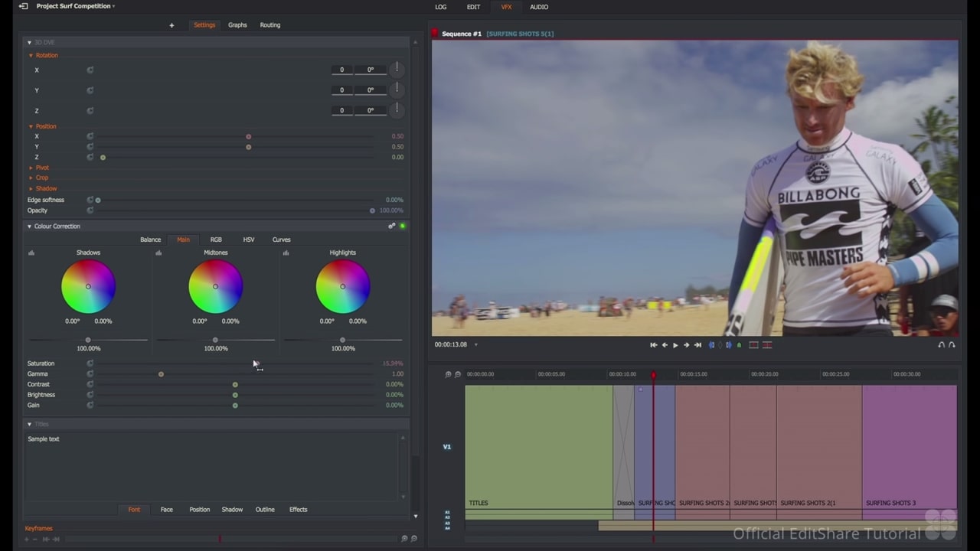Add an effect with the plus icon
The height and width of the screenshot is (551, 980).
171,25
